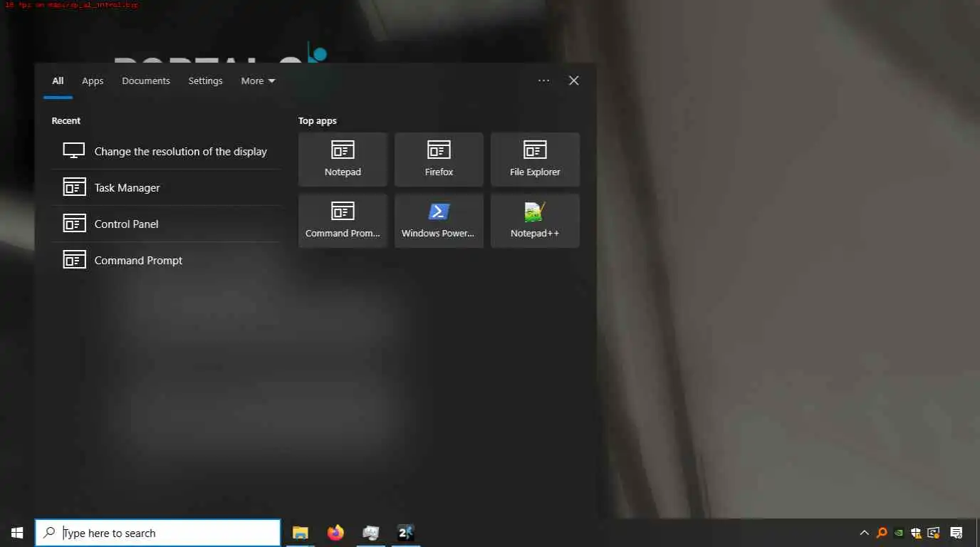Open the orange magnifier tray icon
980x547 pixels.
(x=882, y=533)
